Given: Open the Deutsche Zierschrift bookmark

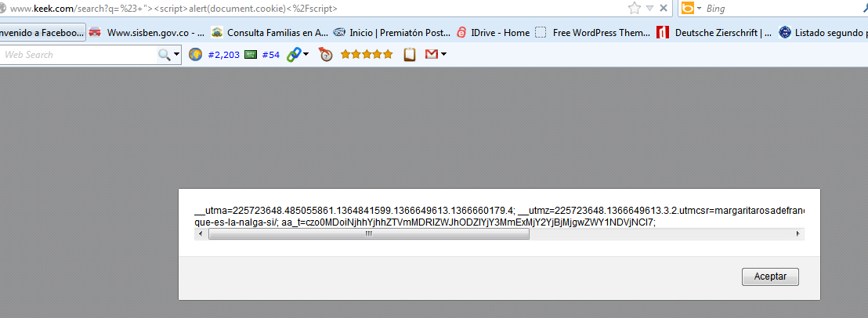Looking at the screenshot, I should pyautogui.click(x=714, y=33).
